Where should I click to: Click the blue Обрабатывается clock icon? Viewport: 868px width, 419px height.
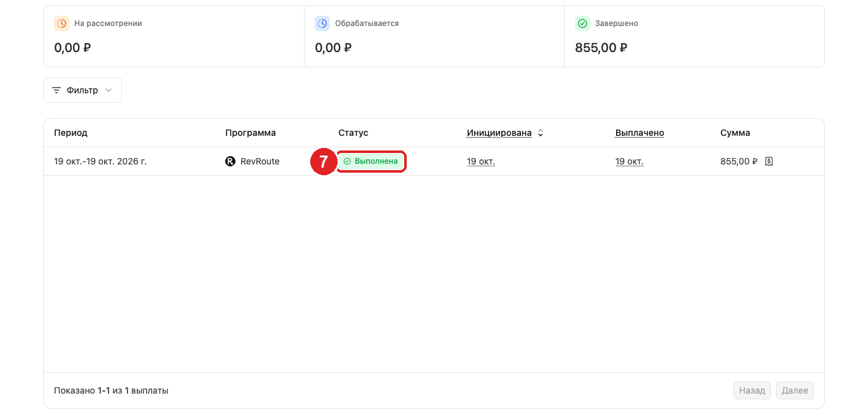tap(322, 23)
